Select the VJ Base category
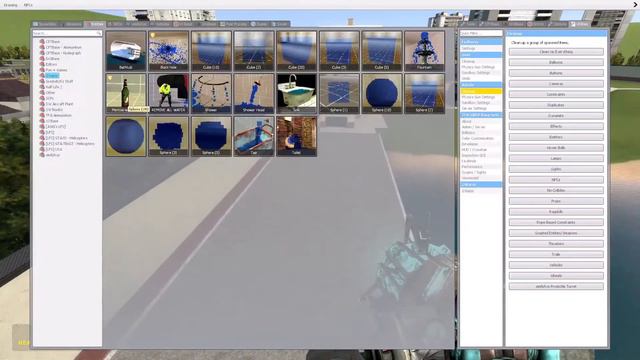640x360 pixels. click(52, 121)
